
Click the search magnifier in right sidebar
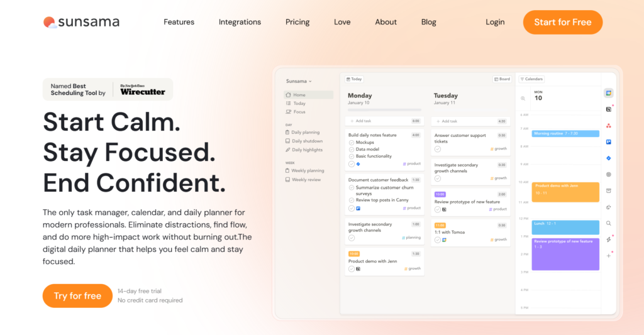pos(608,223)
